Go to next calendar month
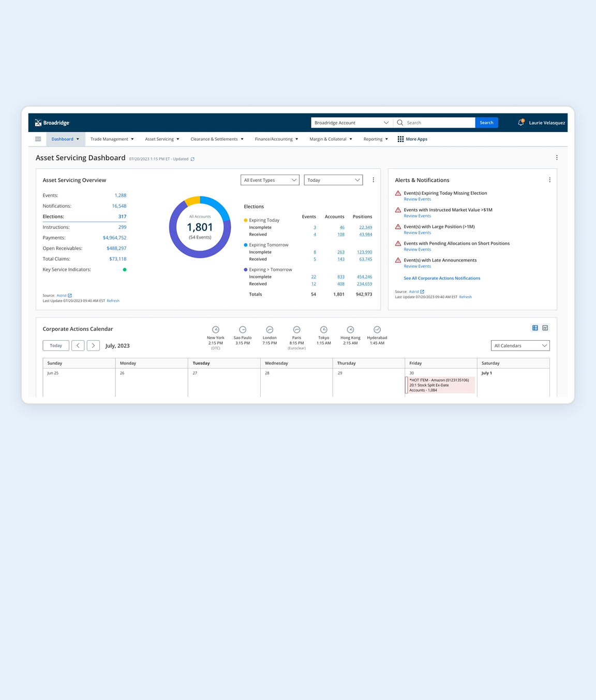This screenshot has width=596, height=700. pos(93,345)
